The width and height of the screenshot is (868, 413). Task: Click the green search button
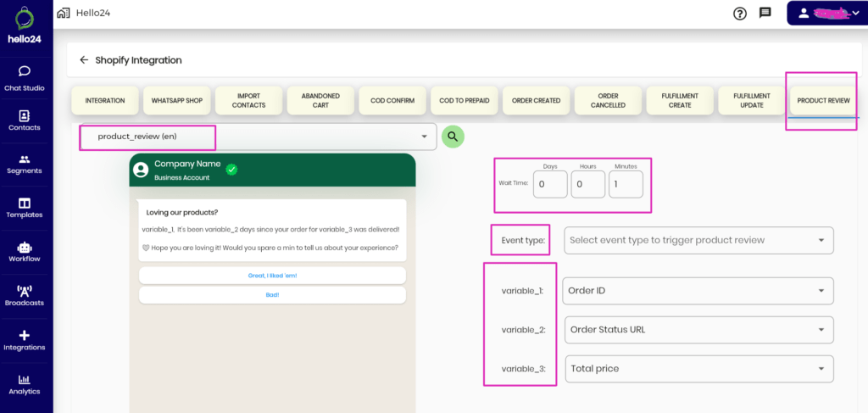tap(453, 137)
